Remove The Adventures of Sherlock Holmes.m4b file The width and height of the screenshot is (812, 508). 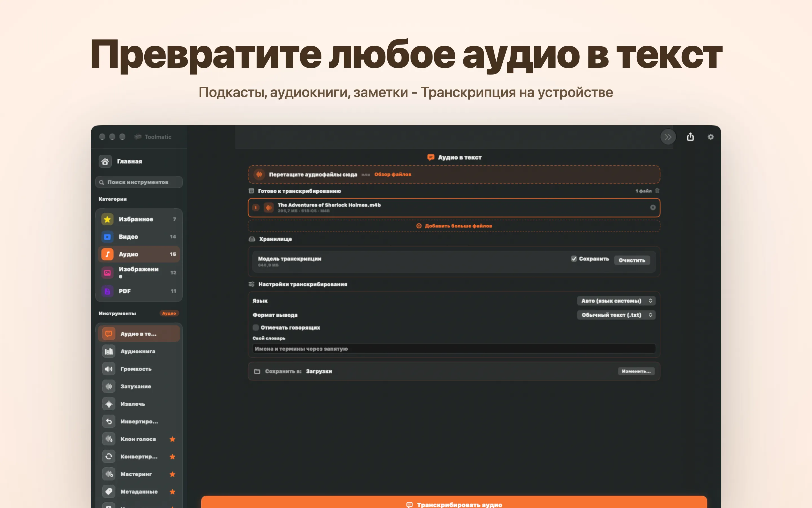click(653, 207)
